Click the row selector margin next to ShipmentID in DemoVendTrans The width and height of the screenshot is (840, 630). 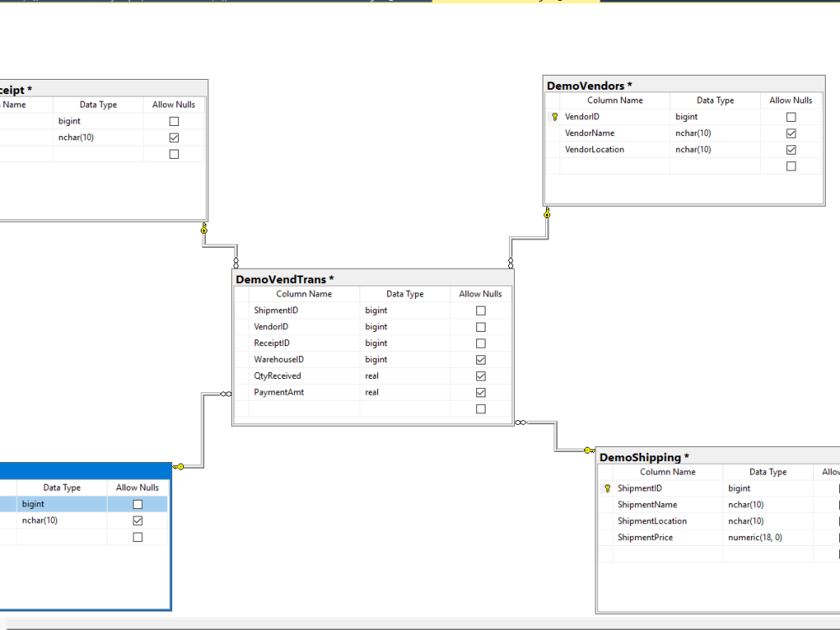coord(241,310)
